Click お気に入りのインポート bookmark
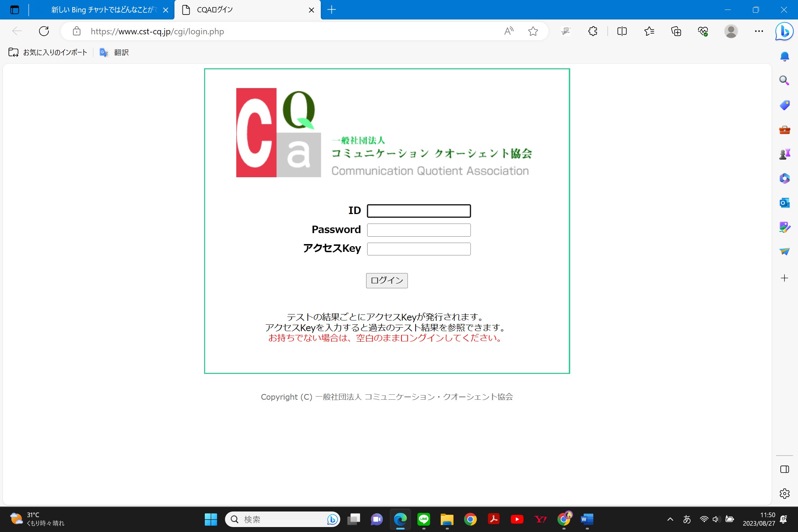Screen dimensions: 798x532 click(x=48, y=52)
